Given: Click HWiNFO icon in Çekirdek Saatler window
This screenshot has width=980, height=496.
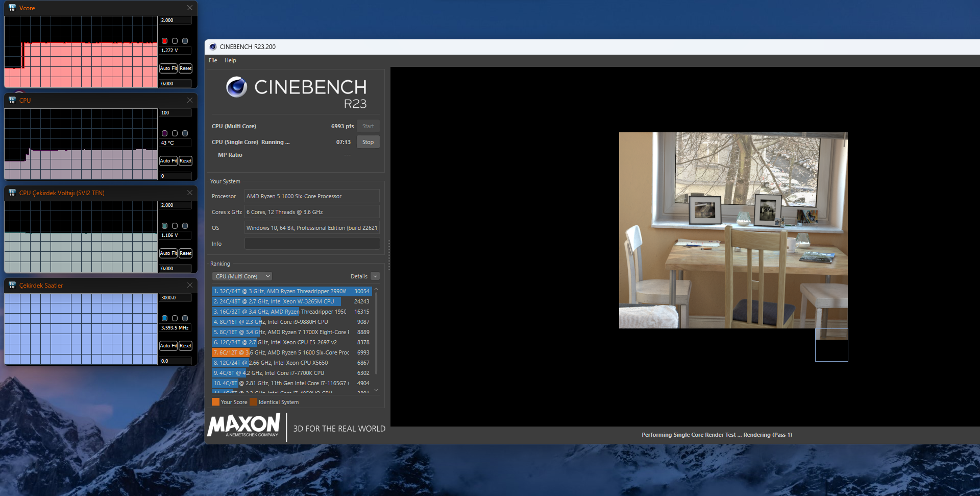Looking at the screenshot, I should 12,285.
